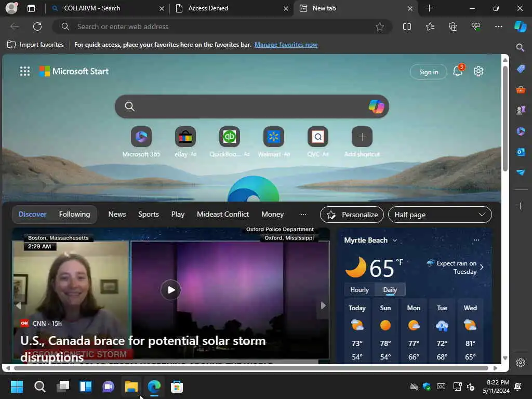Open sidebar Shopping tag icon
The width and height of the screenshot is (532, 399).
point(521,69)
